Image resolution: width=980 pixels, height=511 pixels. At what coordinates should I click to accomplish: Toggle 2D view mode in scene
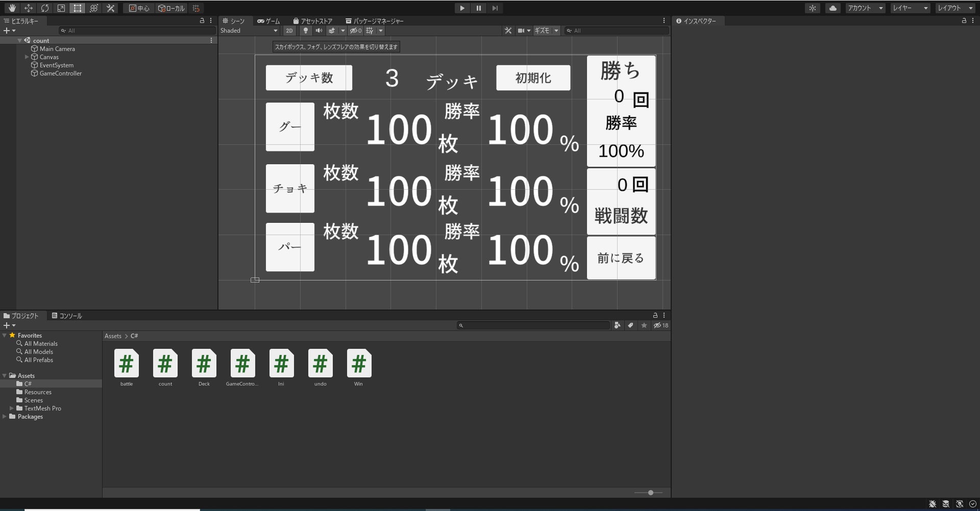(x=289, y=31)
